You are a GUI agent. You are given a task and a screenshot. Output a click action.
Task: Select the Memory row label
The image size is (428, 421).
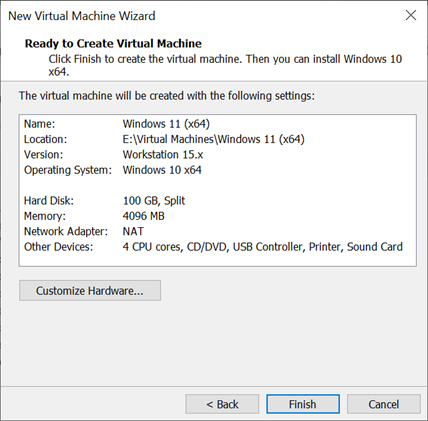[45, 216]
